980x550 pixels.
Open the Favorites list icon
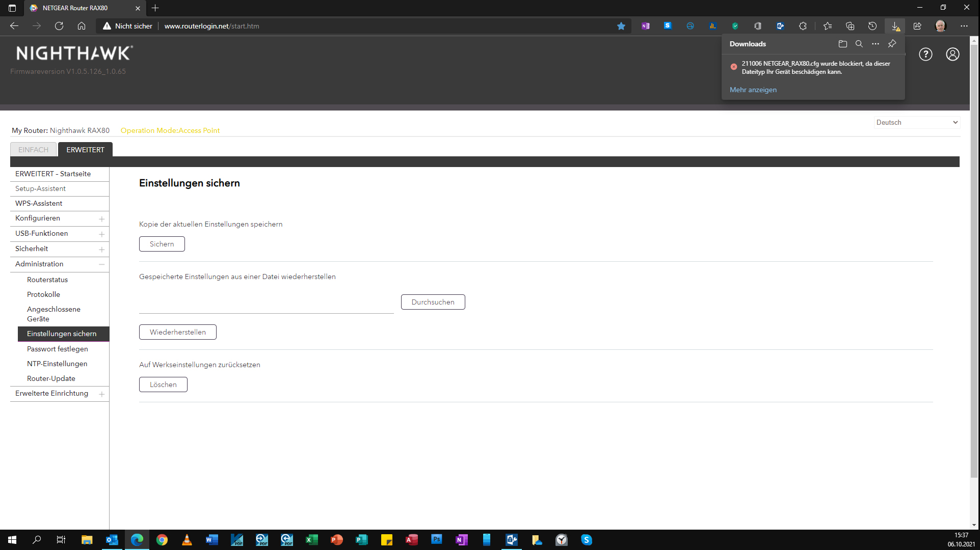827,26
